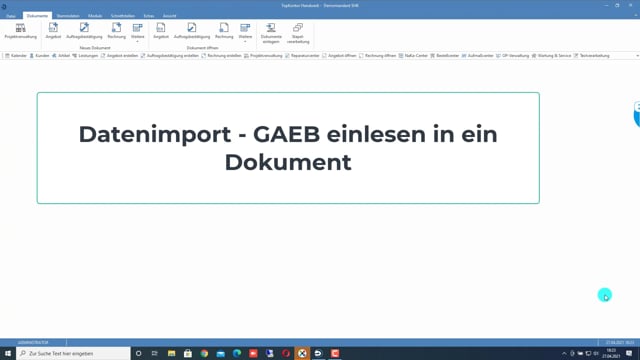Image resolution: width=640 pixels, height=360 pixels.
Task: Open existing Rechnung in Dokument öffnen group
Action: point(224,31)
